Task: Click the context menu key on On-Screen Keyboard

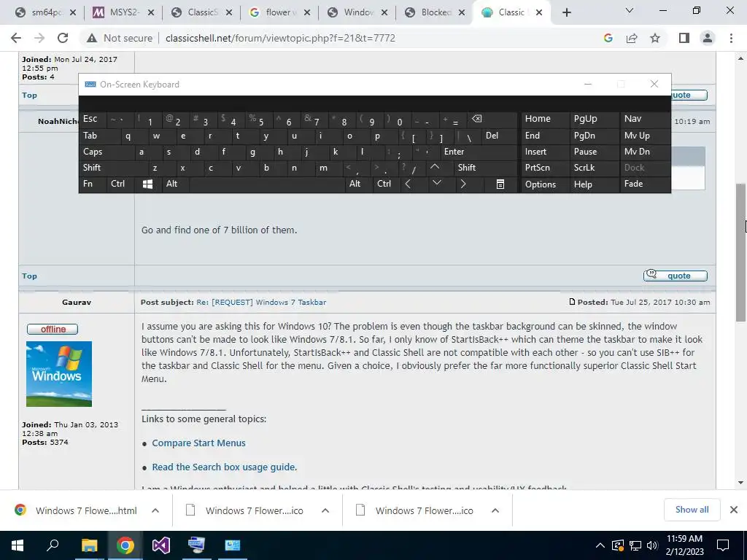Action: pyautogui.click(x=500, y=184)
